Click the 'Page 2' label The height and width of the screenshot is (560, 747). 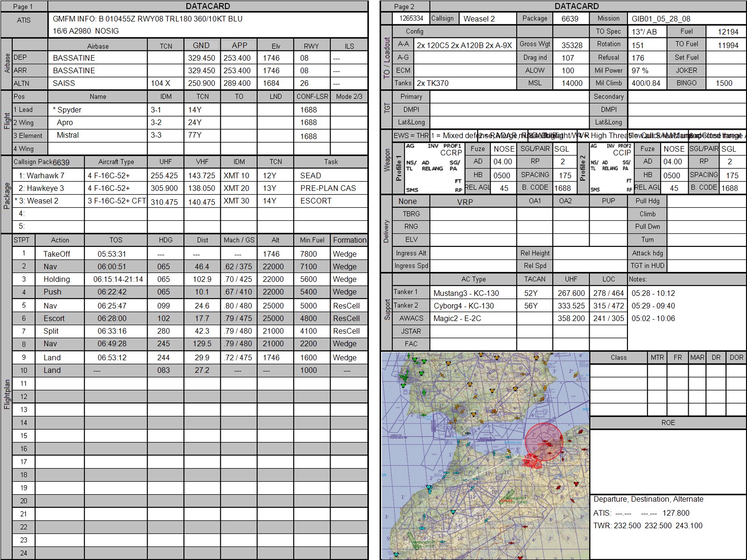(x=404, y=7)
